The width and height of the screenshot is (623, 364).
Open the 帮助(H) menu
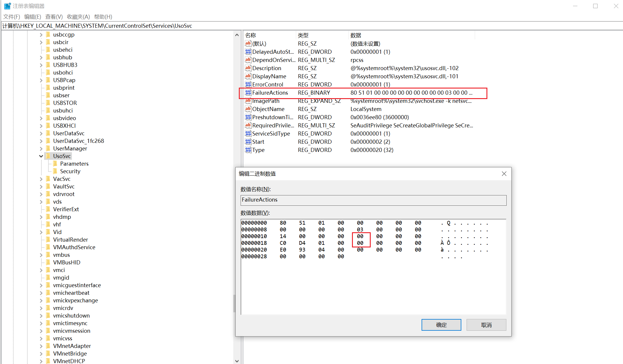[103, 17]
